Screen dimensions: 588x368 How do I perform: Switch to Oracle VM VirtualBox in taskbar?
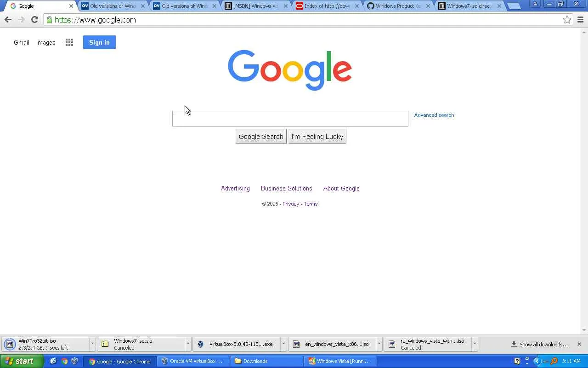pyautogui.click(x=193, y=361)
